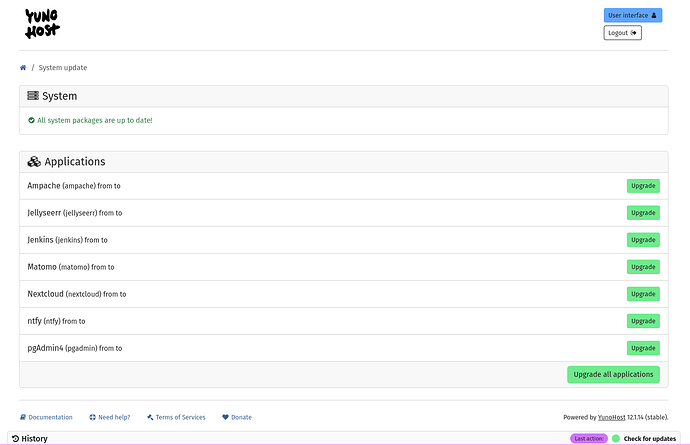Open the Terms of Services link
This screenshot has width=690, height=445.
[176, 417]
